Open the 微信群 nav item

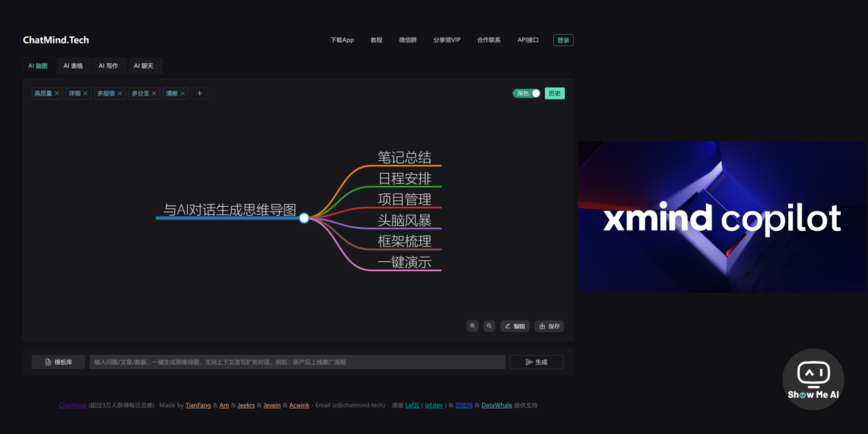coord(408,40)
